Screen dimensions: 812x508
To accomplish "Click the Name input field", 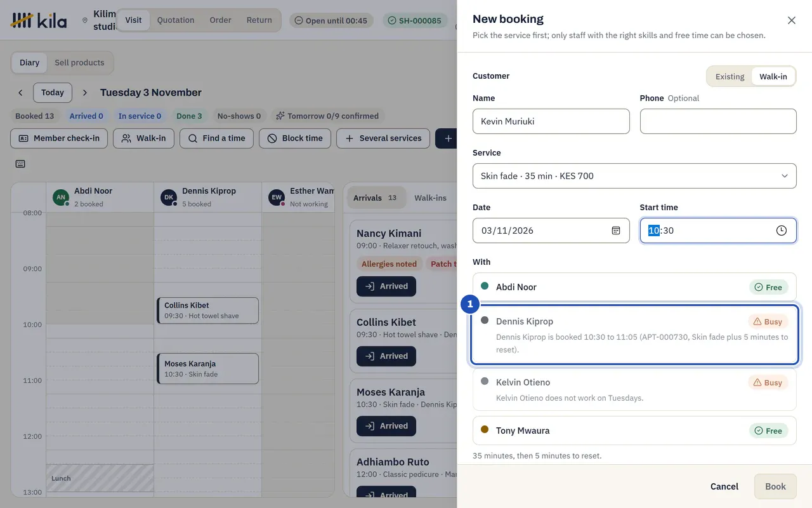I will tap(551, 121).
